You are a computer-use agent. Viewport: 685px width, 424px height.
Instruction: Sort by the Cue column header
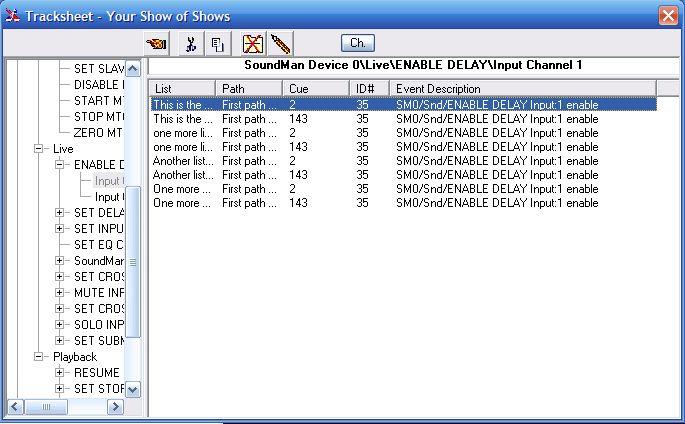tap(316, 89)
